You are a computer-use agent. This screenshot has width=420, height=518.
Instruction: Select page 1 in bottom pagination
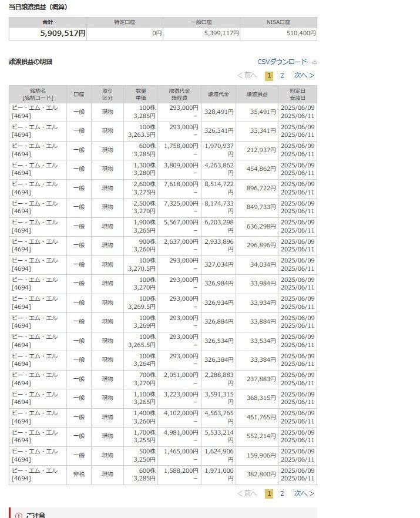[x=269, y=493]
